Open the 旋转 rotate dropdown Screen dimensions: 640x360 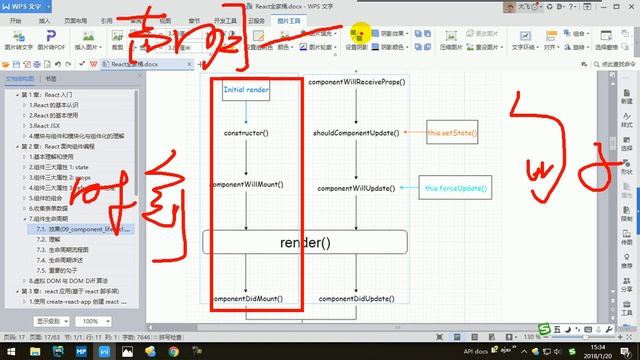coord(576,47)
